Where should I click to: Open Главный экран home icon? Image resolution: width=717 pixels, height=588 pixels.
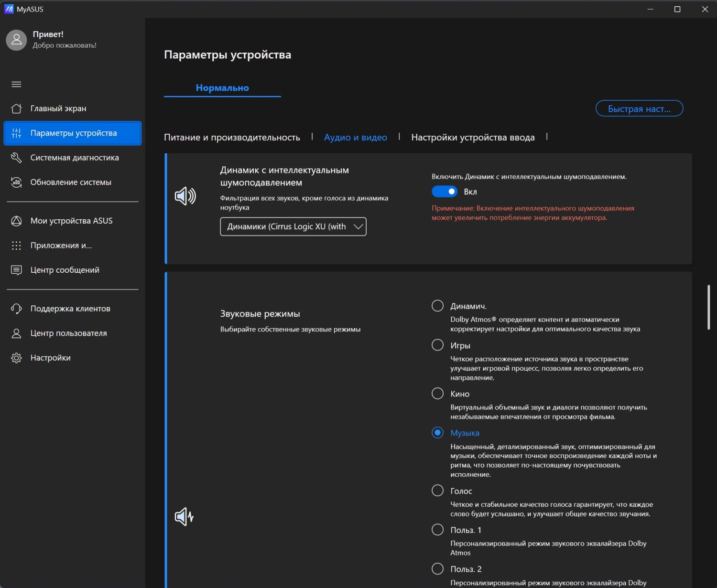coord(16,108)
